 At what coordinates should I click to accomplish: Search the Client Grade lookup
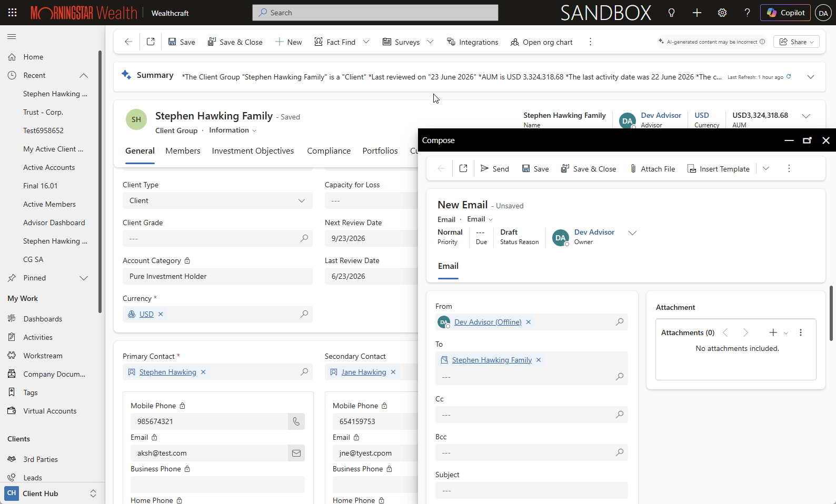pyautogui.click(x=304, y=238)
